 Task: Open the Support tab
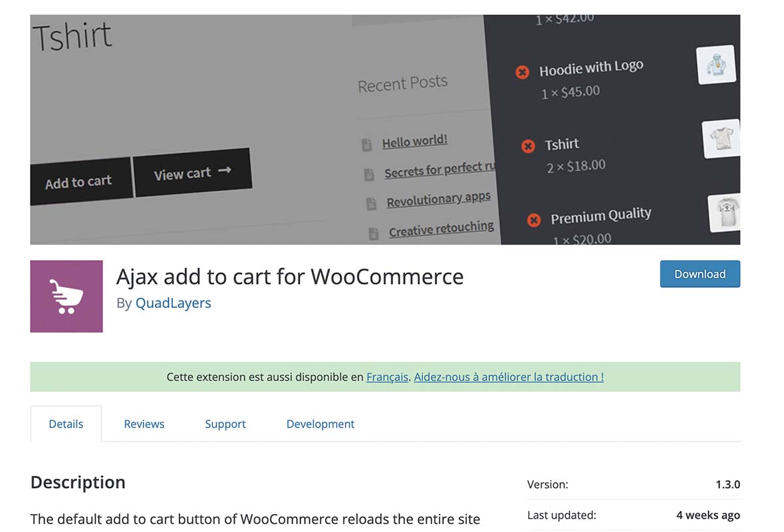tap(225, 424)
